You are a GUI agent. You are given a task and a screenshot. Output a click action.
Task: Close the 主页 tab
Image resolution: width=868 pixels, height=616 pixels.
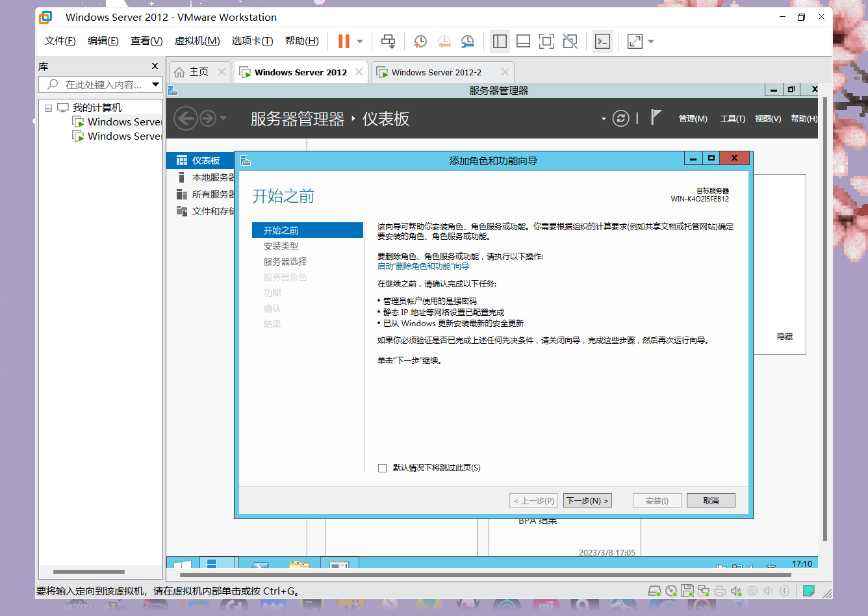click(222, 72)
